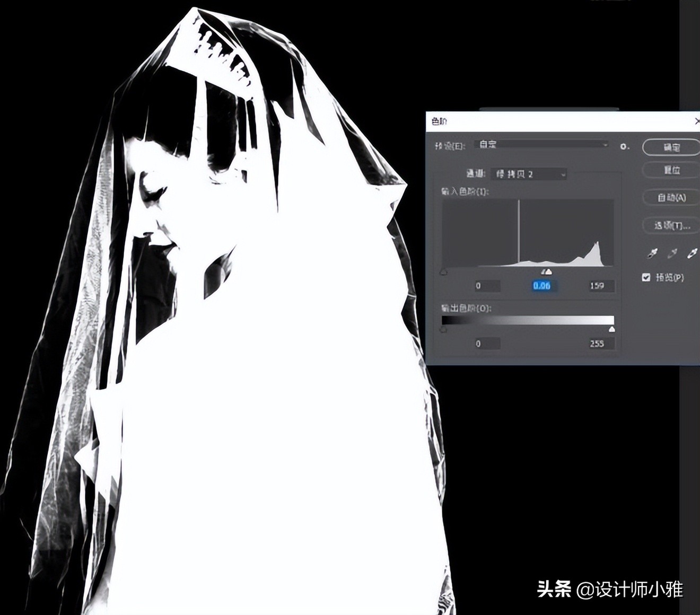Image resolution: width=700 pixels, height=615 pixels.
Task: Click the output levels gradient bar
Action: coord(528,319)
